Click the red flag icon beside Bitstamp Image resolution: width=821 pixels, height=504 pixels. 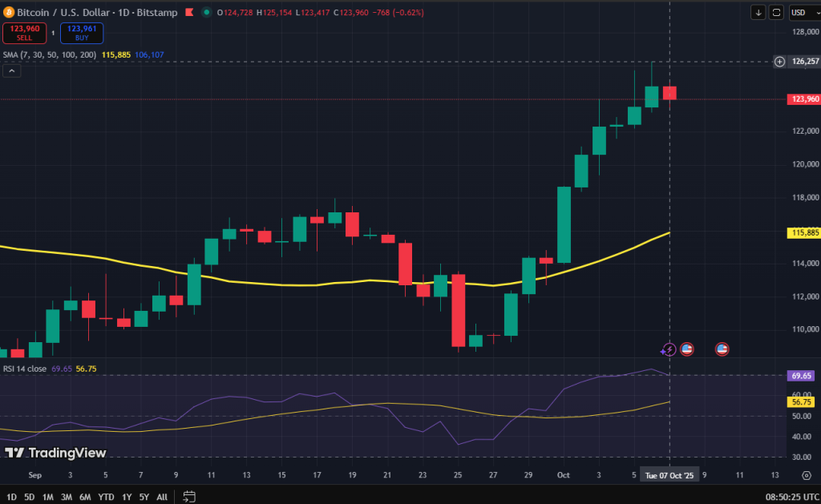point(188,12)
